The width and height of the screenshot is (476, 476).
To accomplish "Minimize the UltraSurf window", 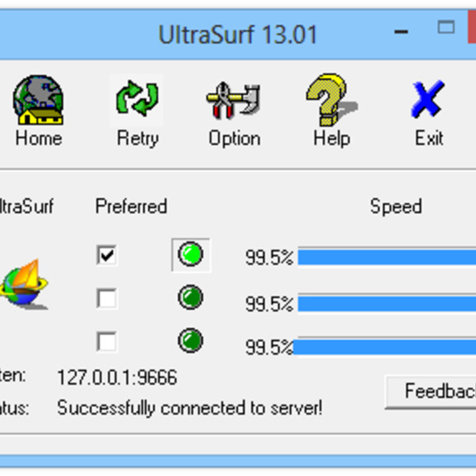I will pyautogui.click(x=401, y=32).
